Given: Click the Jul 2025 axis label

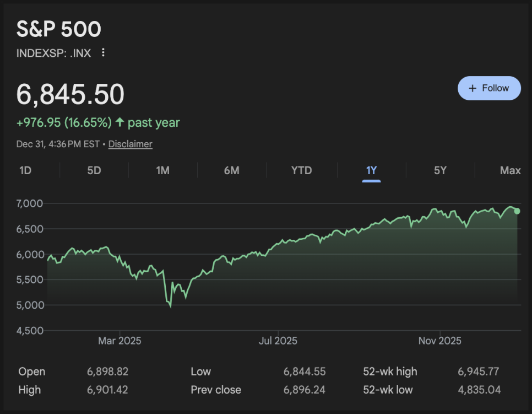Looking at the screenshot, I should click(x=278, y=341).
